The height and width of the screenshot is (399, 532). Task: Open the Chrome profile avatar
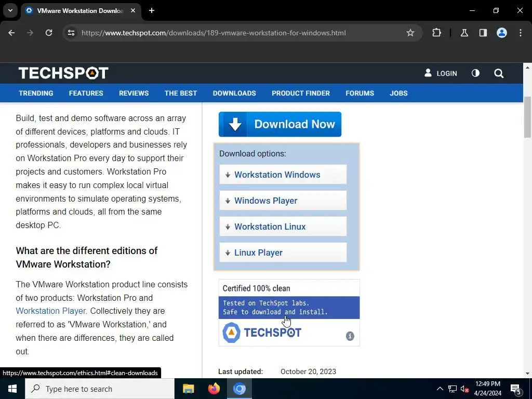pyautogui.click(x=501, y=33)
